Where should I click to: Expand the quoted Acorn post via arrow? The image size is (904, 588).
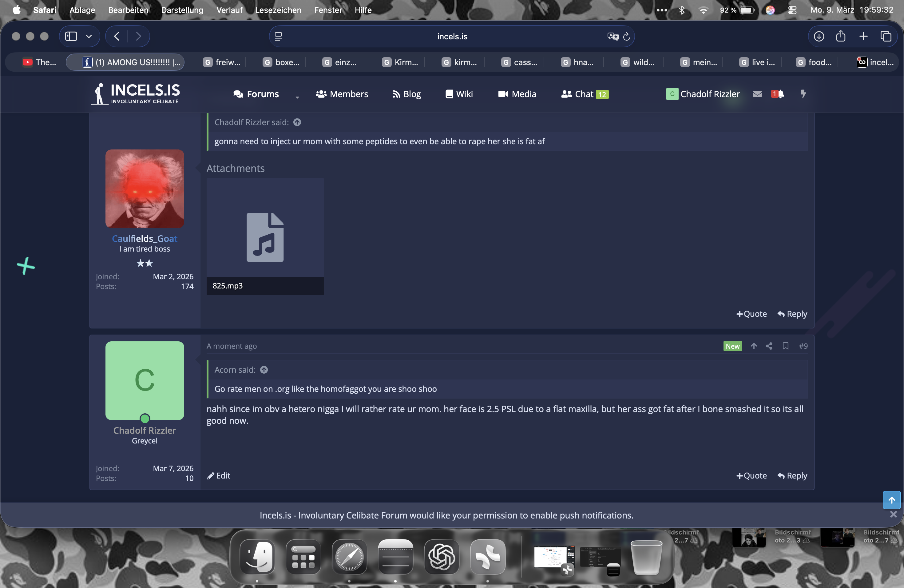click(x=264, y=370)
